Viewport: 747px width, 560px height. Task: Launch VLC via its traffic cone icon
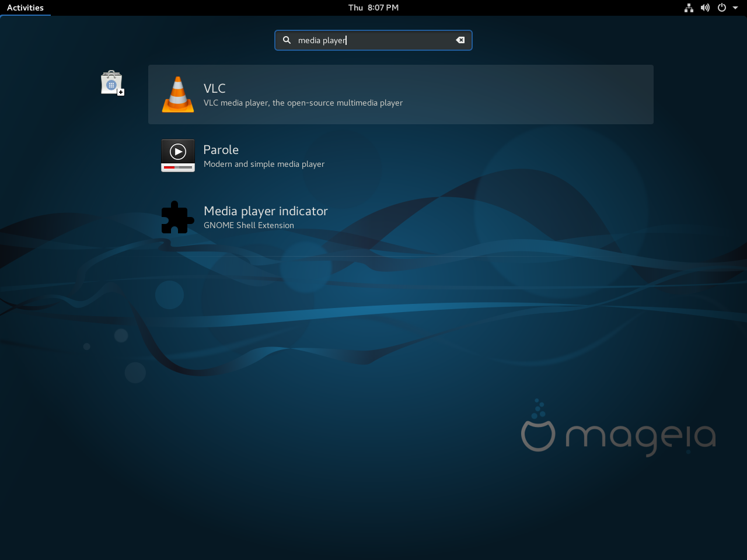(x=178, y=94)
